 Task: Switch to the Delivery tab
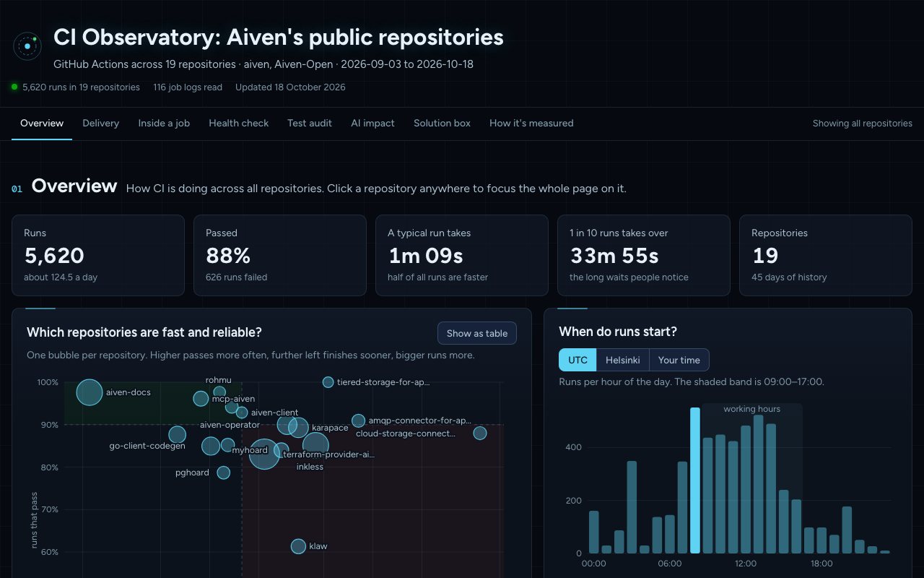click(x=101, y=124)
